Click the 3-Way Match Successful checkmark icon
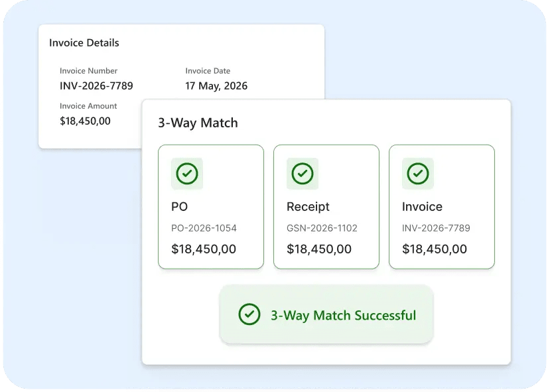Viewport: 550px width, 392px height. point(249,314)
